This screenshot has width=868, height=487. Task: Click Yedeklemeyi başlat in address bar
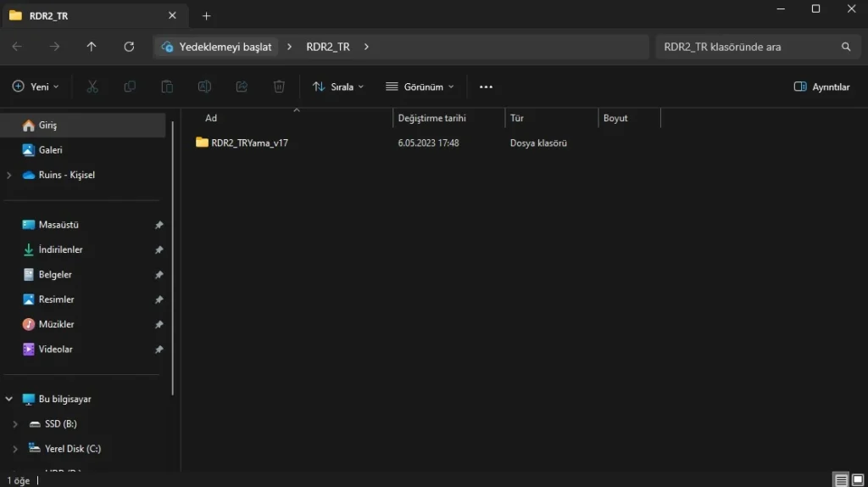[x=225, y=48]
